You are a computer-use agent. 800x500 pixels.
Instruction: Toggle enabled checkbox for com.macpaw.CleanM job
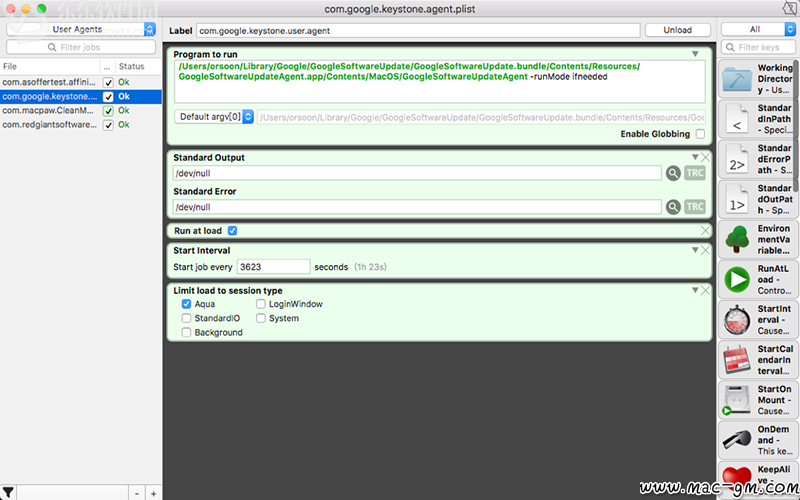pyautogui.click(x=108, y=111)
